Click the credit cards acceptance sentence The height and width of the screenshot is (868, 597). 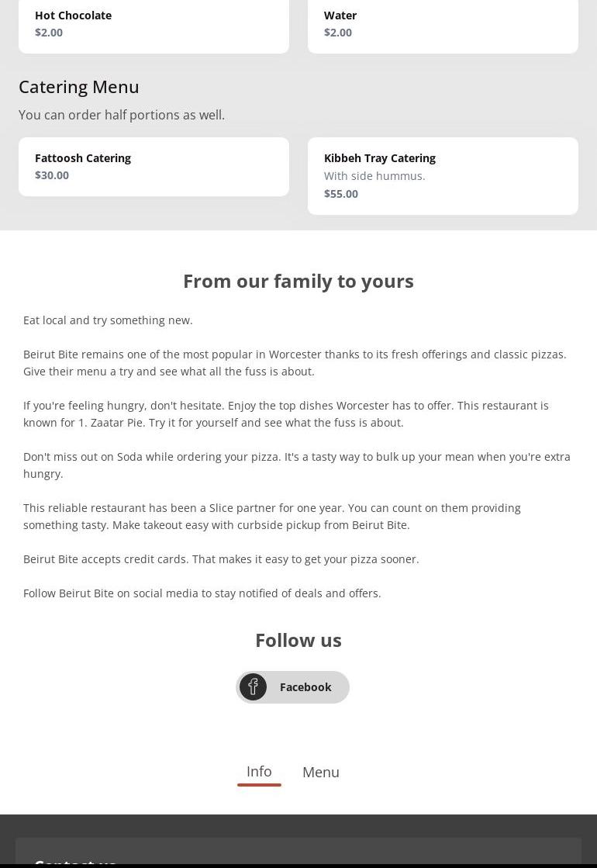tap(221, 559)
